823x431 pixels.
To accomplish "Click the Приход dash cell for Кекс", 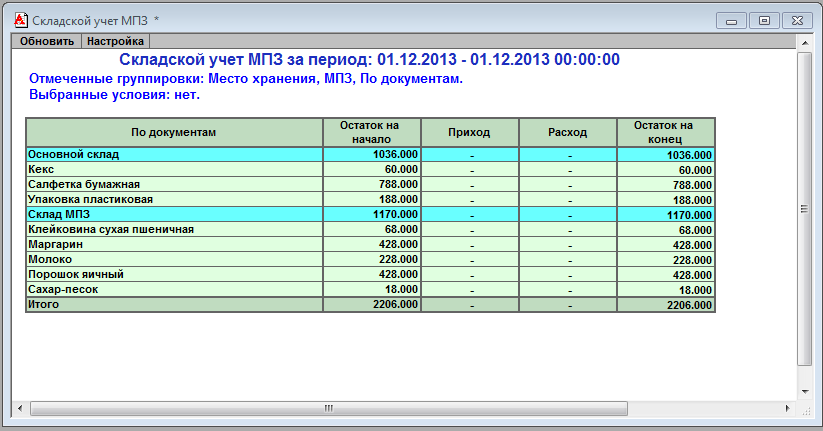I will tap(472, 170).
